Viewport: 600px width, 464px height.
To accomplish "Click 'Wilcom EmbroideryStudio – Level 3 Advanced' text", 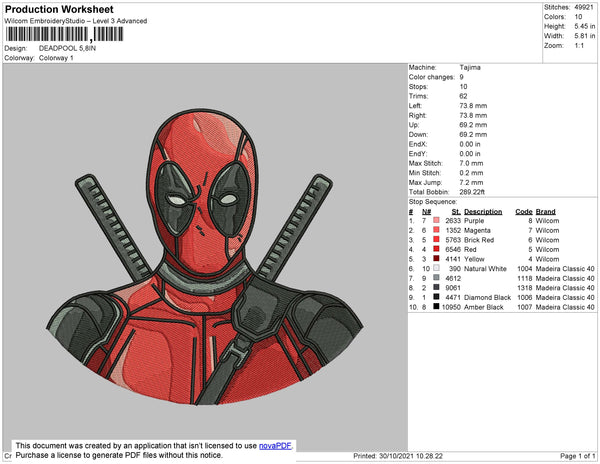I will 76,21.
